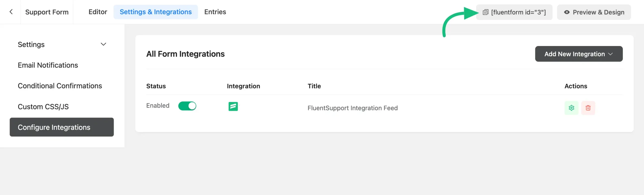Click the fluentform id shortcode field
This screenshot has height=195, width=644.
point(518,12)
